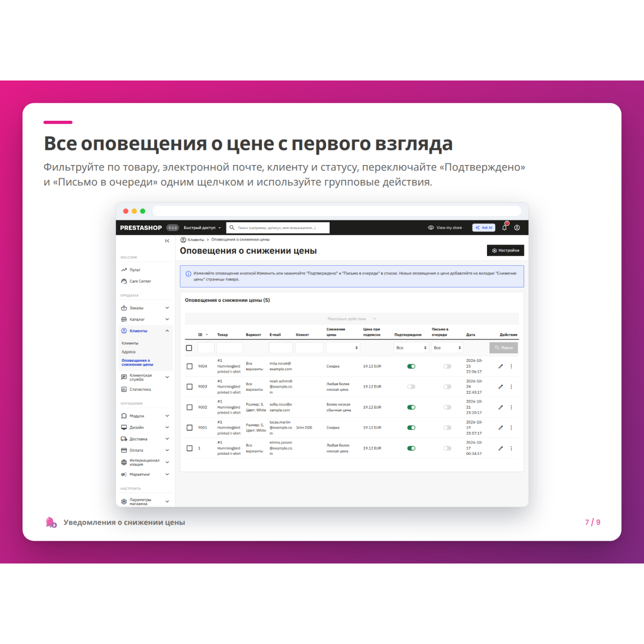
Task: Click the Маркетинг megaphone icon
Action: pyautogui.click(x=124, y=474)
